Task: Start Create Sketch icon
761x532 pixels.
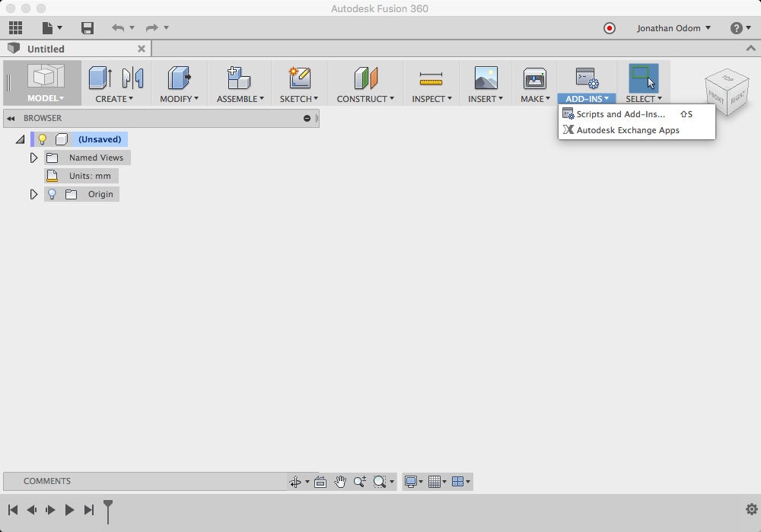Action: 299,78
